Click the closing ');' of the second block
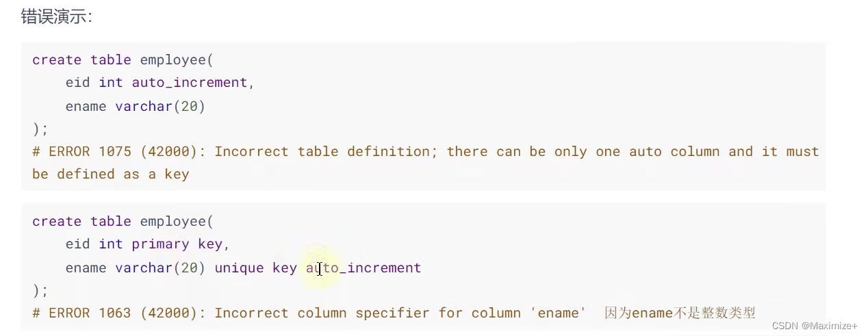This screenshot has width=868, height=336. 40,291
